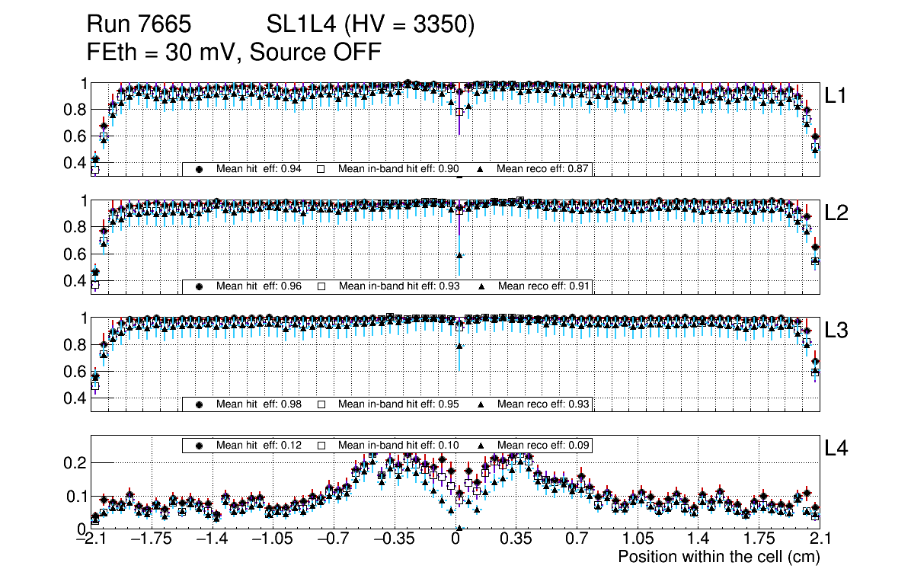
Task: Click the open square marker in L3 legend
Action: point(321,404)
